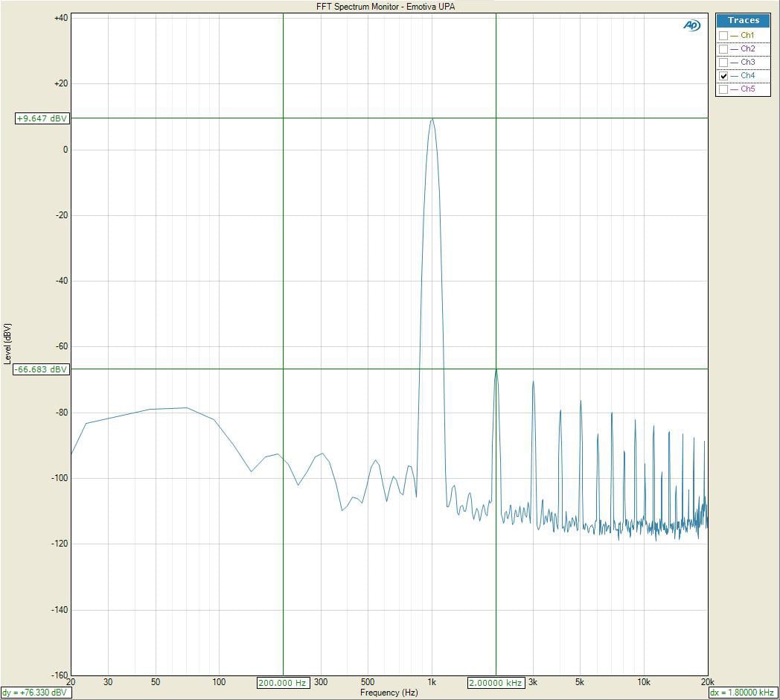Click the Ch5 magenta line color sample

[x=735, y=89]
